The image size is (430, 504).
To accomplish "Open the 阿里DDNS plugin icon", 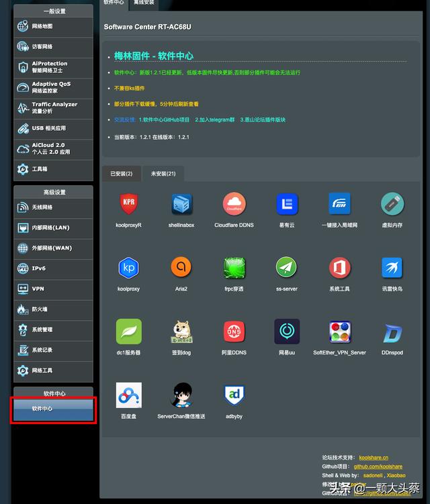I will tap(234, 332).
